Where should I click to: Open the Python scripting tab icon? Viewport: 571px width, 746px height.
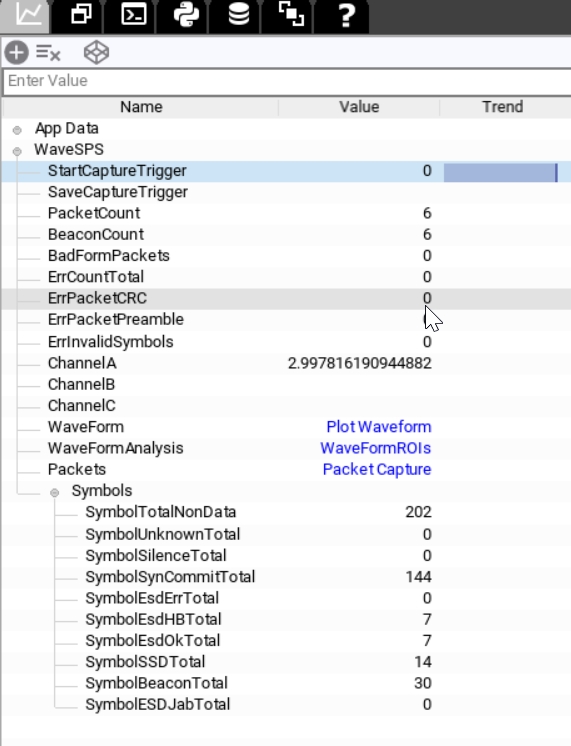186,15
